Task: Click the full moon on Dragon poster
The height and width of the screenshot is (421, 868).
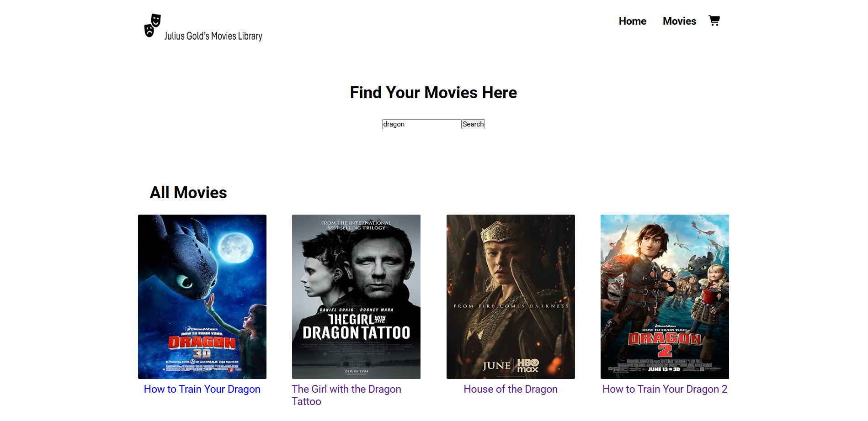Action: click(x=235, y=247)
